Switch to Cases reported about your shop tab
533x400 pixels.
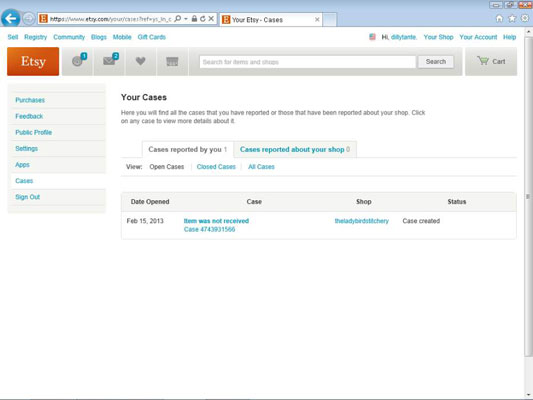(295, 150)
